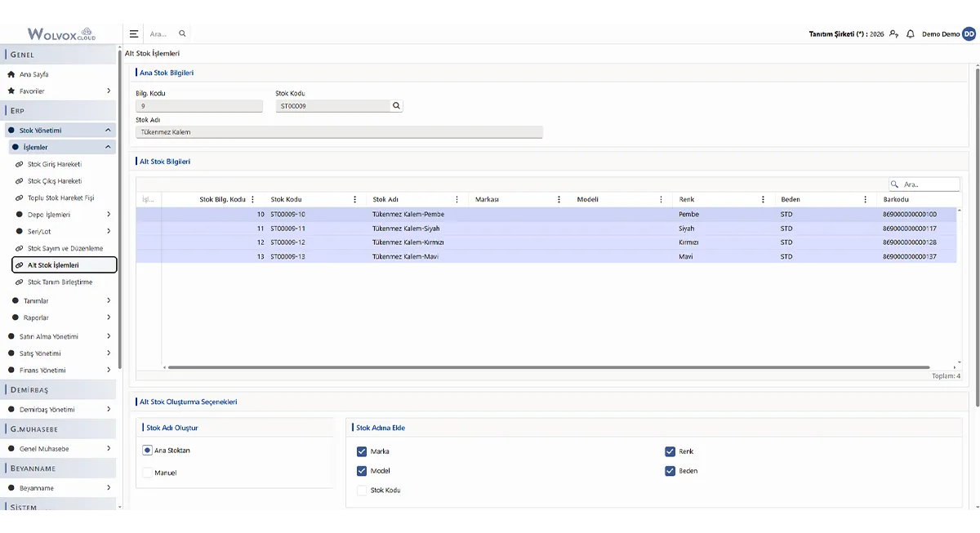Open the notifications bell

pyautogui.click(x=911, y=34)
